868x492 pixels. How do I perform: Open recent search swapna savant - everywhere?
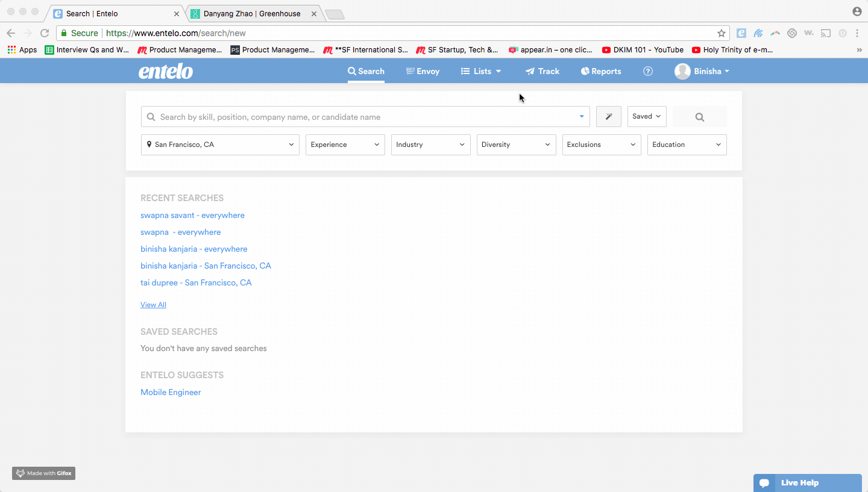192,215
